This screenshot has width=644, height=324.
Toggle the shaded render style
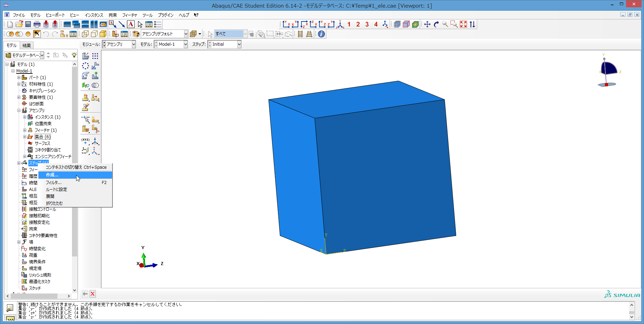pos(103,34)
